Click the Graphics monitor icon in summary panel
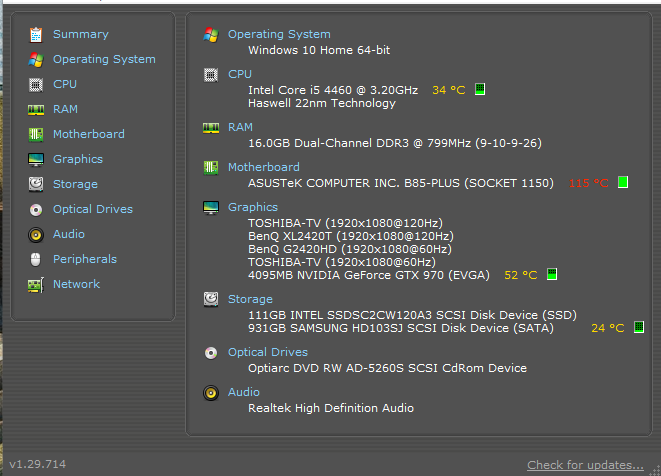Screen dimensions: 661x476 point(211,208)
